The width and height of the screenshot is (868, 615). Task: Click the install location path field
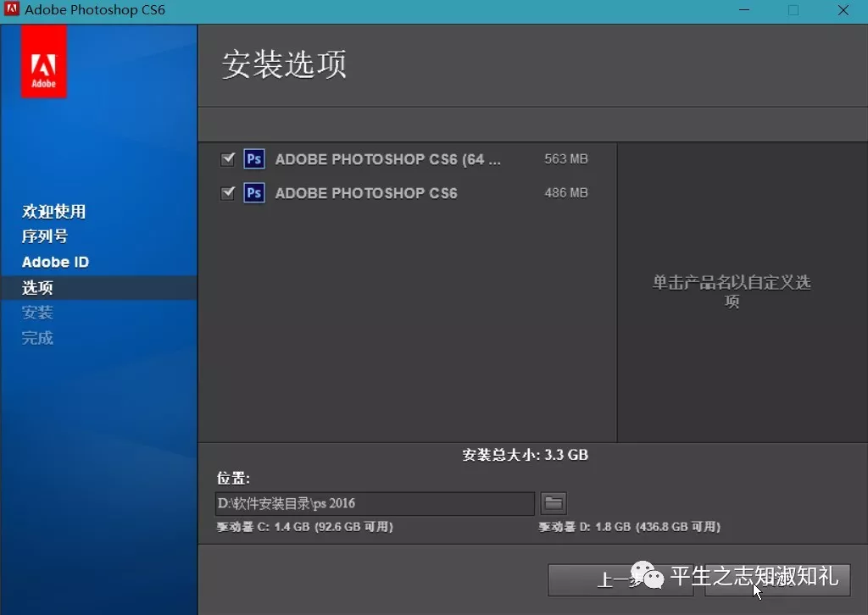pos(375,503)
